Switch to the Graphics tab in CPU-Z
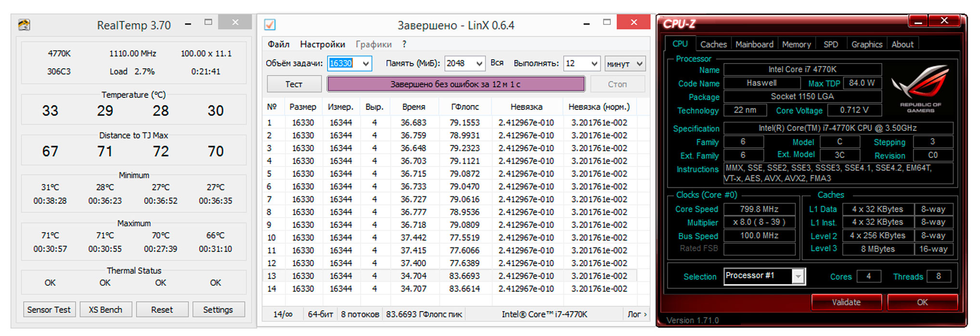The image size is (980, 336). click(867, 44)
